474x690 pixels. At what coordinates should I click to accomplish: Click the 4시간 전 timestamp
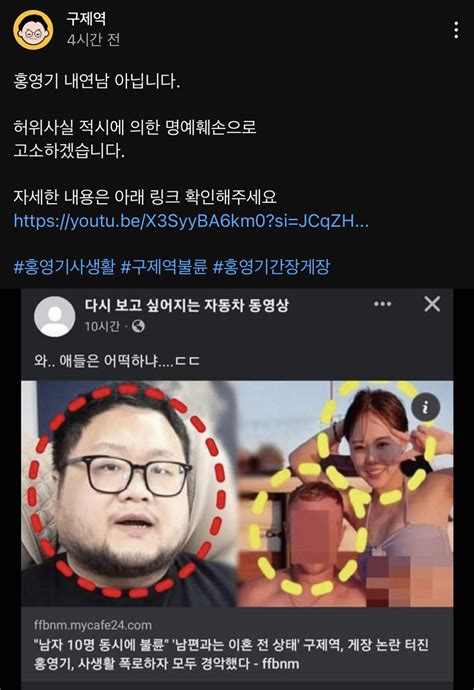tap(93, 40)
